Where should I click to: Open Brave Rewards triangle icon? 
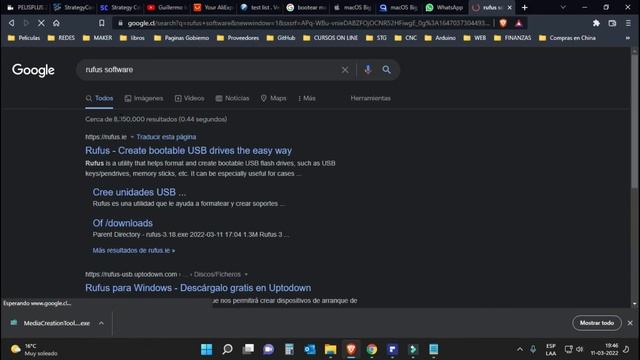pos(518,23)
